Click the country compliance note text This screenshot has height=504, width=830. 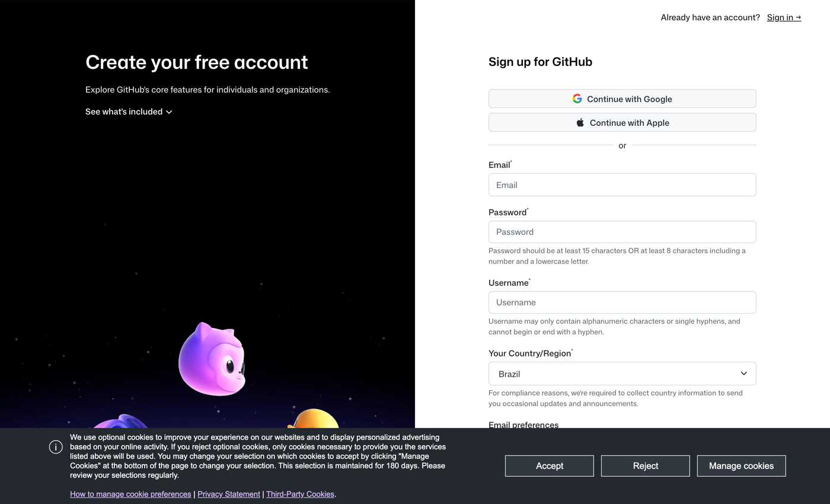[x=615, y=398]
